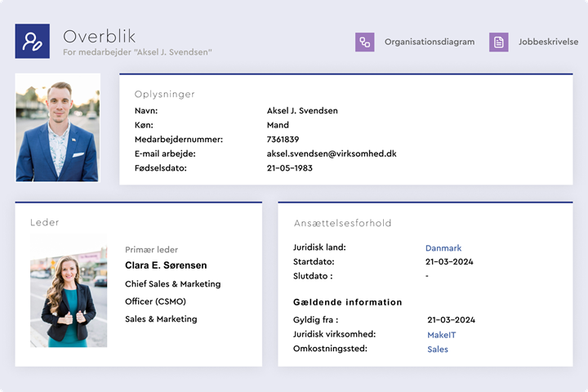Click the e-mail address aksel.svendsen@virksomhed.dk

point(332,154)
